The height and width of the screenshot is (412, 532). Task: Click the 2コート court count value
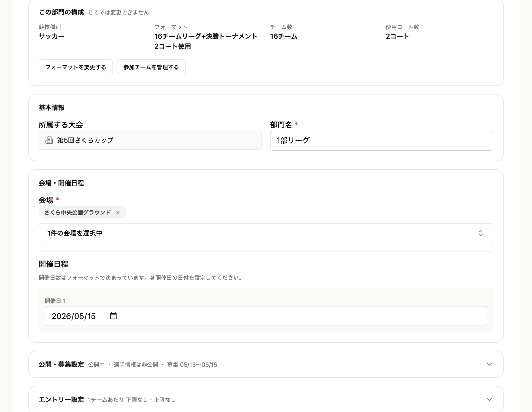(397, 36)
